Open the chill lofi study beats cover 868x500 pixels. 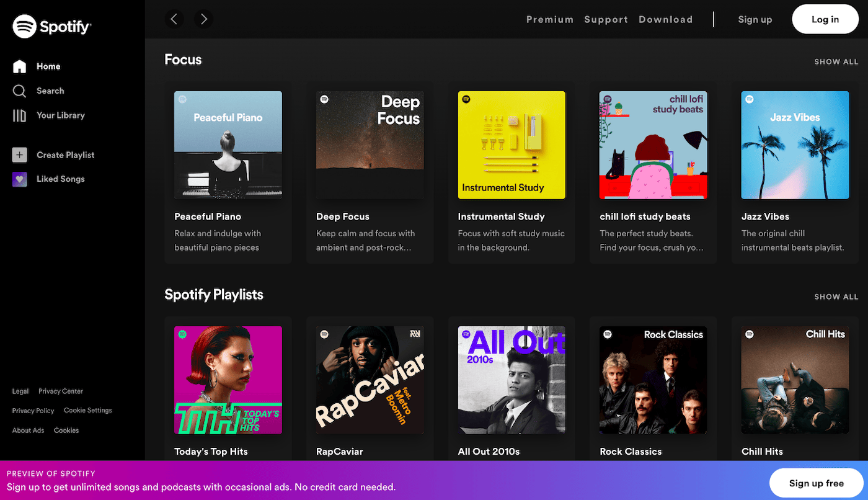click(x=653, y=145)
